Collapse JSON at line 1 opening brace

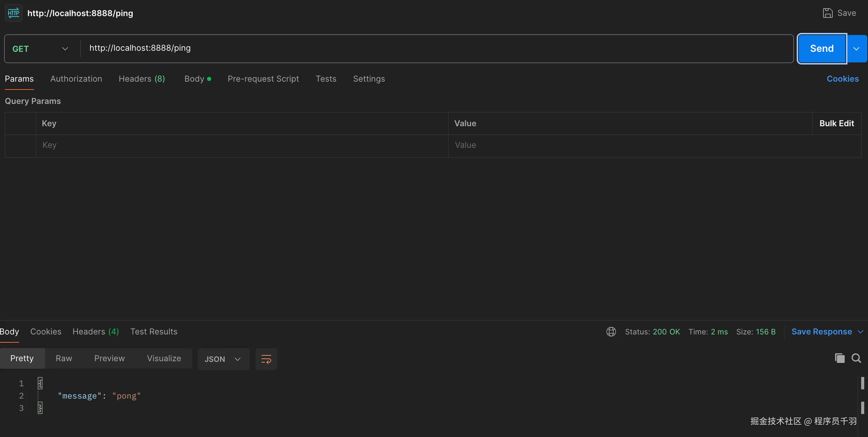40,383
